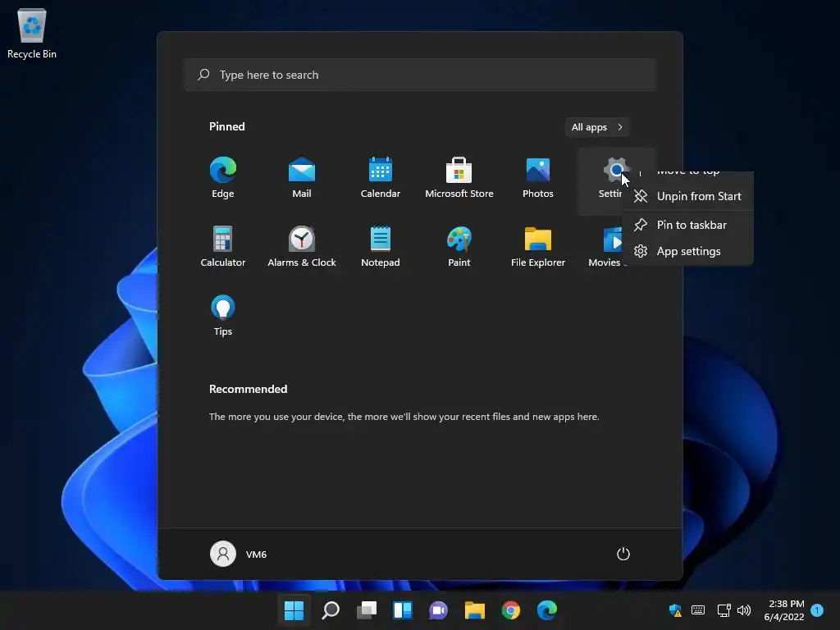Open the Widgets panel from the taskbar
This screenshot has width=840, height=630.
coord(403,610)
